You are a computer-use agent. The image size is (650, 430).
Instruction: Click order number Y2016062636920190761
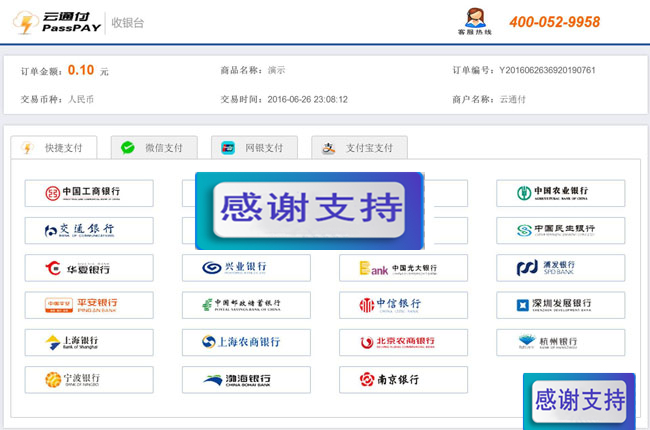[547, 70]
